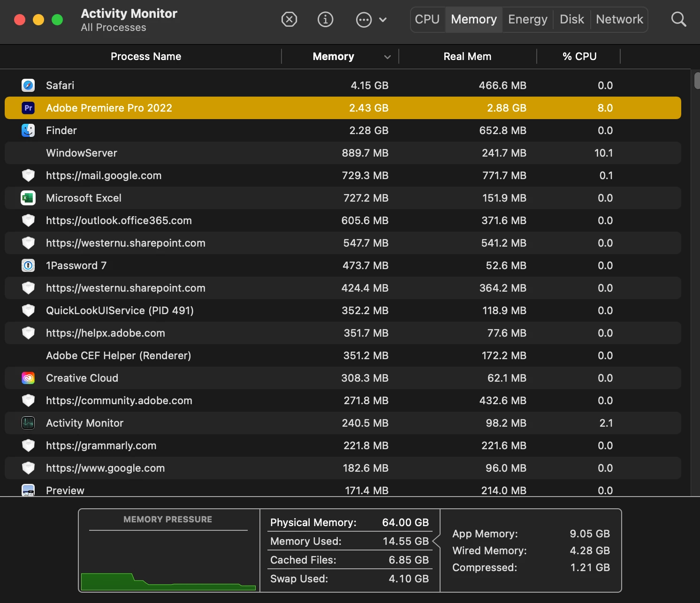Click Finder's 652.8 MB real memory
This screenshot has width=700, height=603.
pyautogui.click(x=502, y=130)
